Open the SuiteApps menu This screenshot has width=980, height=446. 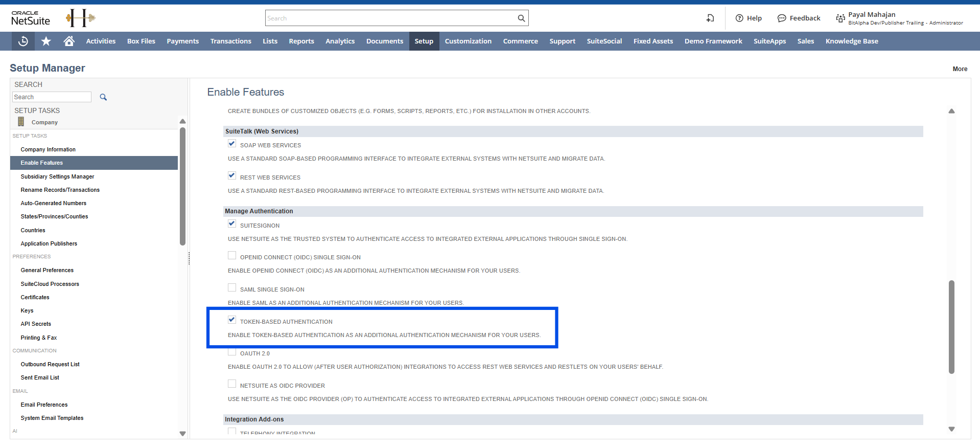[769, 41]
